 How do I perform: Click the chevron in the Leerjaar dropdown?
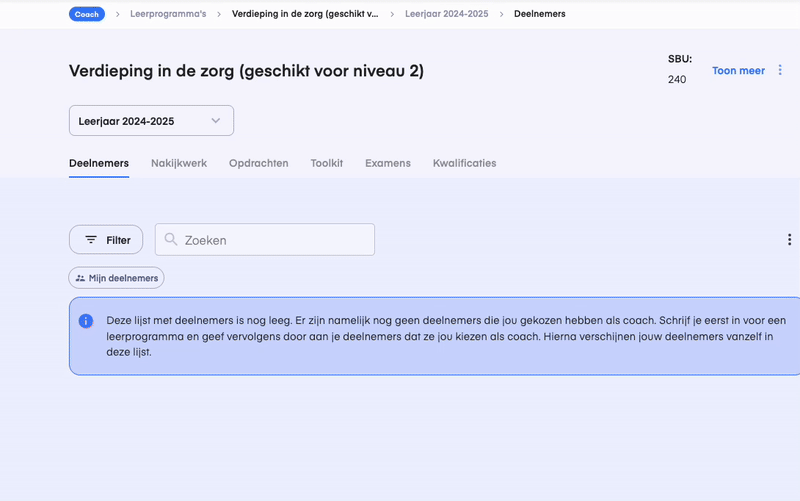coord(216,121)
